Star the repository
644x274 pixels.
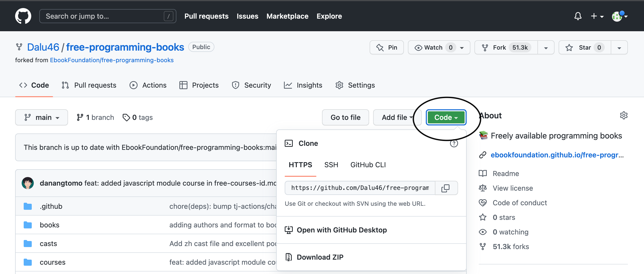585,47
